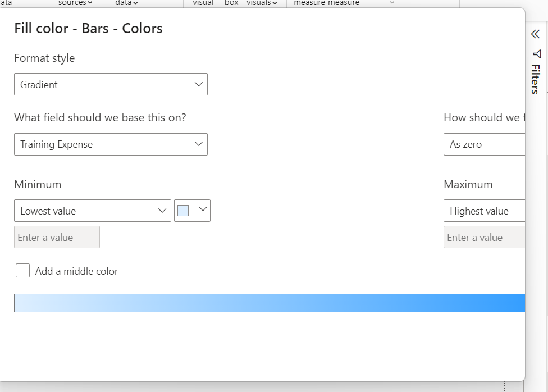The width and height of the screenshot is (548, 392).
Task: Open the small ribbon chevron after measure
Action: [x=392, y=3]
